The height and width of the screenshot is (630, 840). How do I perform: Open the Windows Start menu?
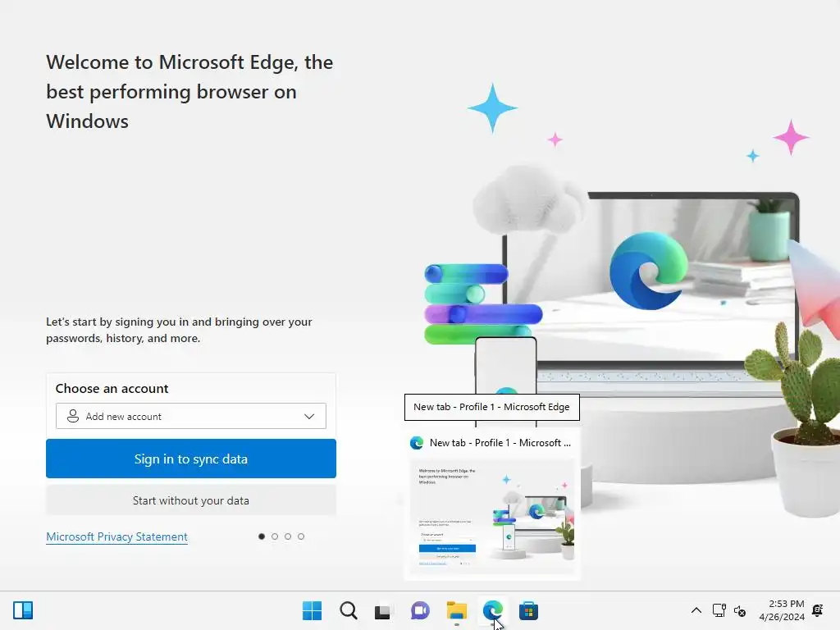pos(312,610)
